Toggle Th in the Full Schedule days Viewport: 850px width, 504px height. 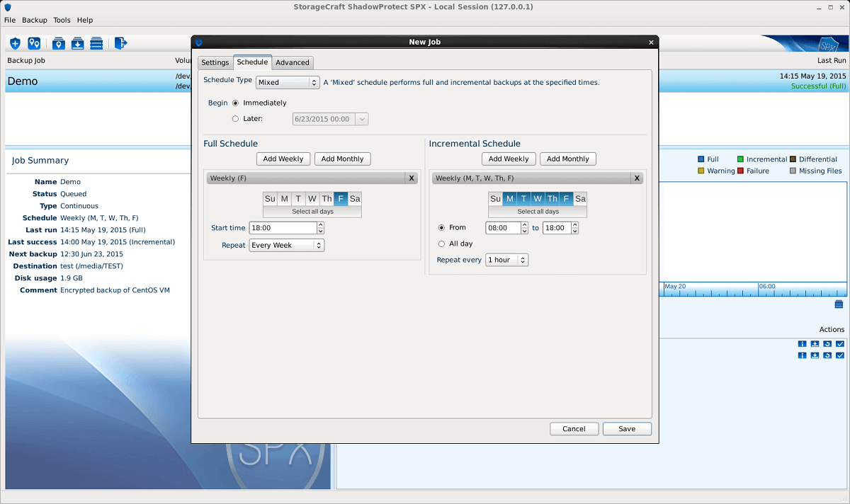click(x=327, y=199)
